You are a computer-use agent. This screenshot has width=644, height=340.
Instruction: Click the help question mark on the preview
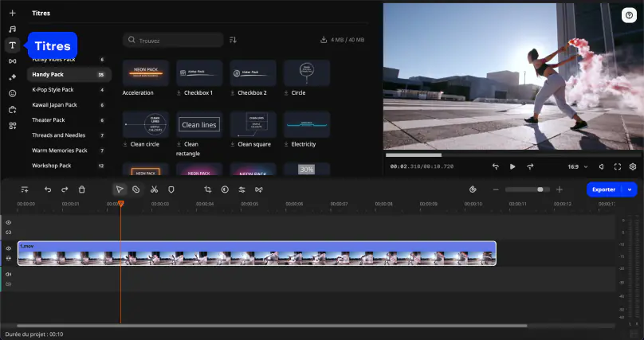(629, 16)
